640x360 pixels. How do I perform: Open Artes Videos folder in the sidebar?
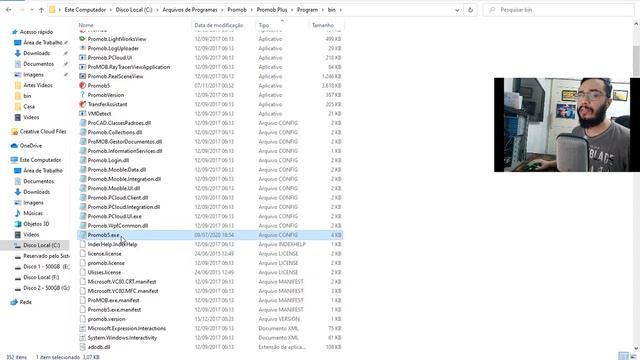pyautogui.click(x=38, y=85)
